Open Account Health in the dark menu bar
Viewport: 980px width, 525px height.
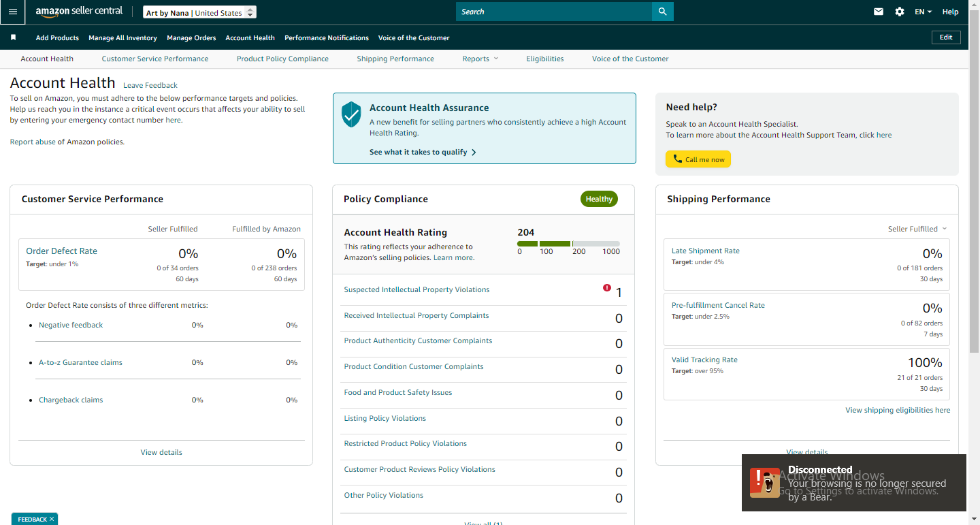tap(250, 37)
